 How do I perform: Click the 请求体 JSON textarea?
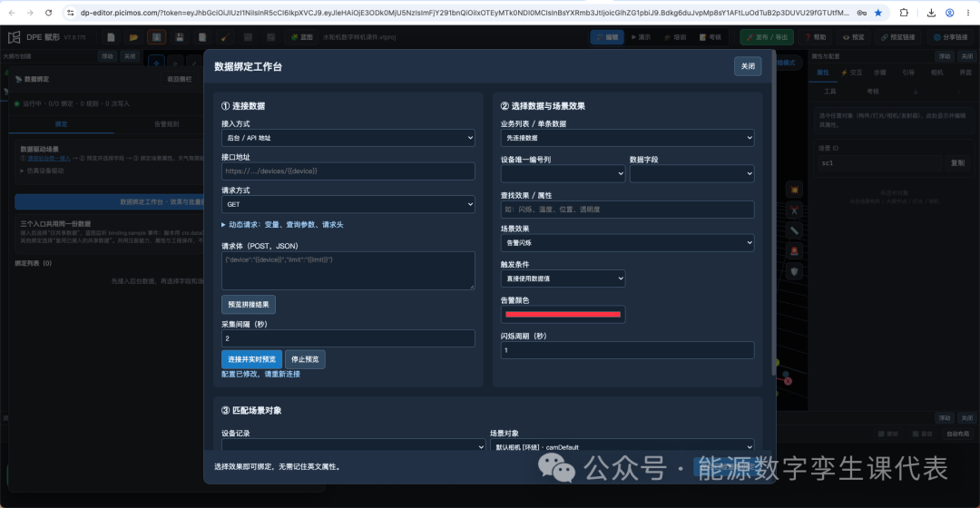coord(348,270)
